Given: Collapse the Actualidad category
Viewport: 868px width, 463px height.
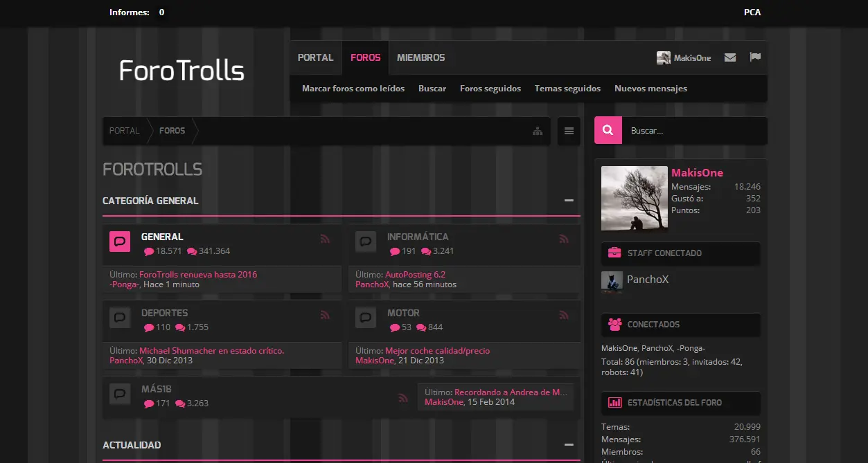Looking at the screenshot, I should (x=569, y=445).
